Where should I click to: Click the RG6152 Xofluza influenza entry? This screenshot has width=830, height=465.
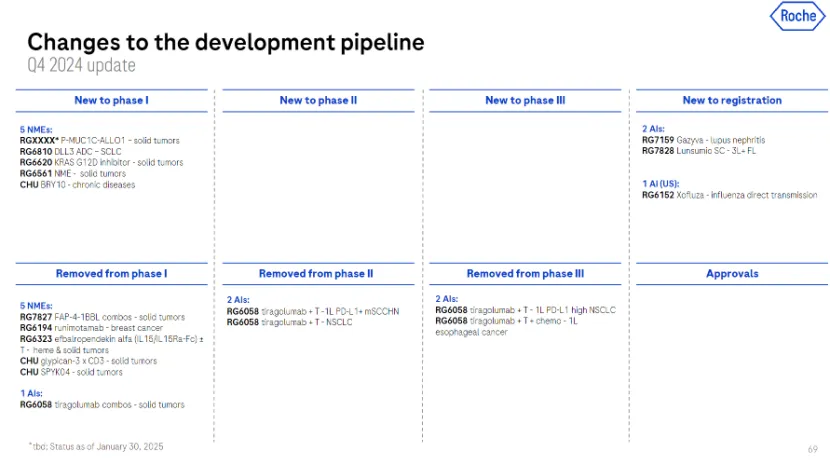[729, 195]
